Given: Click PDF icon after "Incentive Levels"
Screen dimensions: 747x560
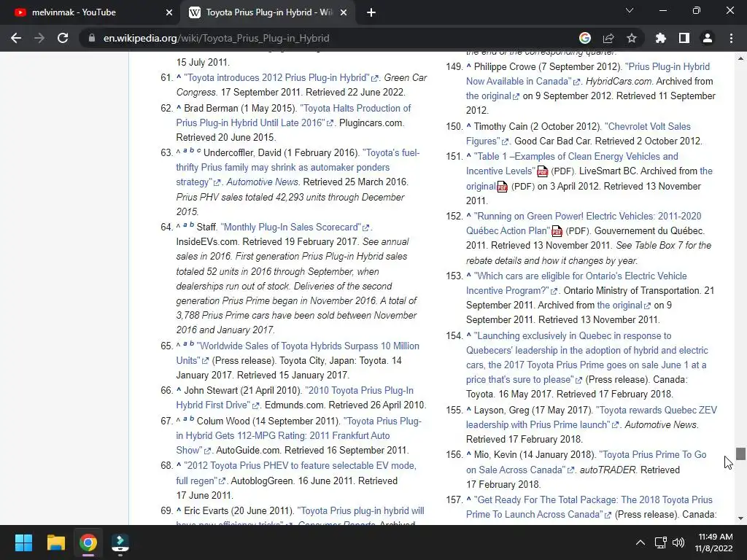Looking at the screenshot, I should pos(543,171).
